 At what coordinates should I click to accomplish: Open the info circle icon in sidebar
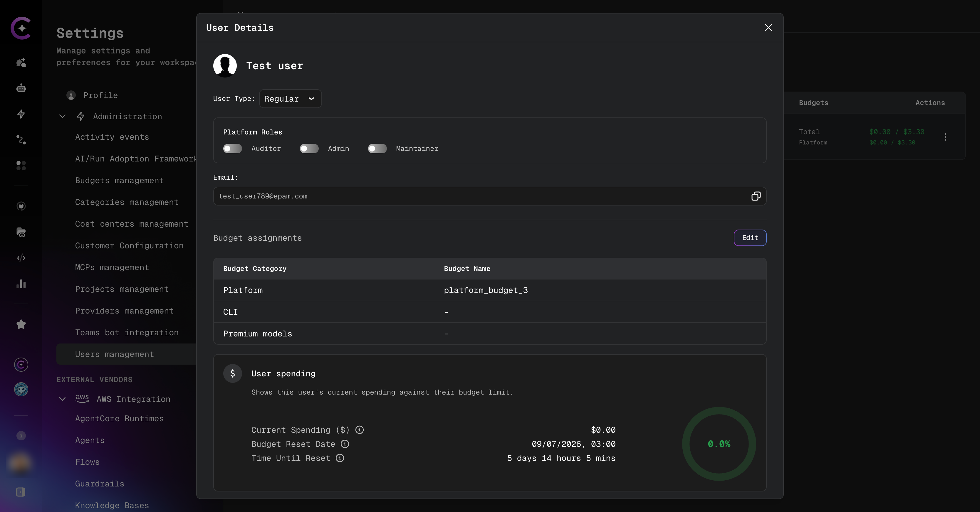point(21,436)
